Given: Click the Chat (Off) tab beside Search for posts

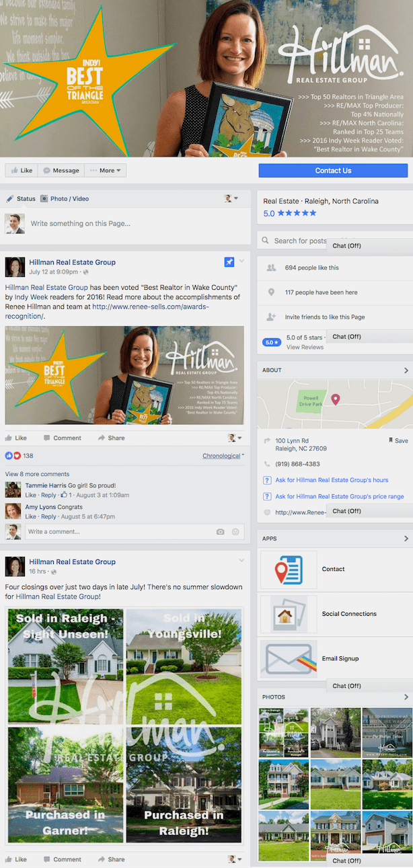Looking at the screenshot, I should tap(369, 245).
